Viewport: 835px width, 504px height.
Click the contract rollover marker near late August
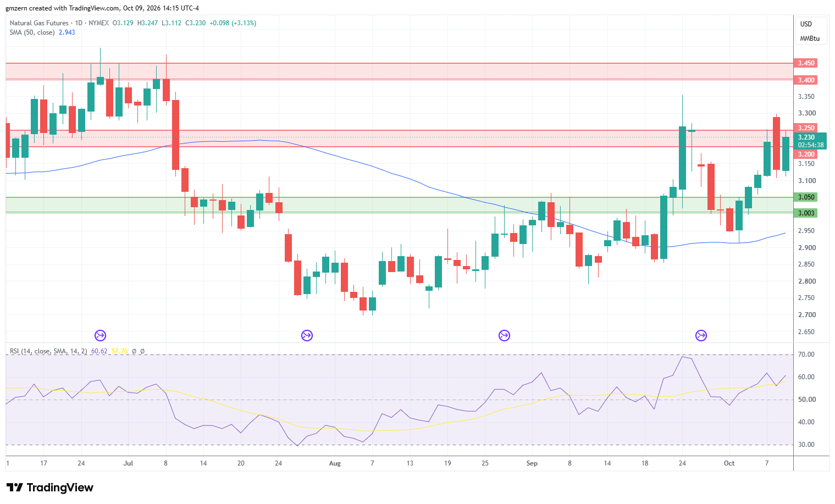(x=504, y=335)
